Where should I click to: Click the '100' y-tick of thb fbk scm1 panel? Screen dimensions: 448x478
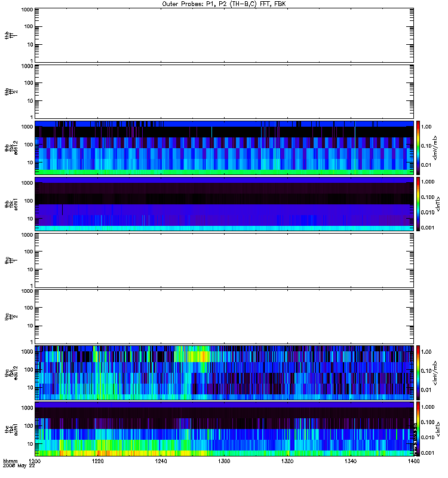click(x=29, y=201)
